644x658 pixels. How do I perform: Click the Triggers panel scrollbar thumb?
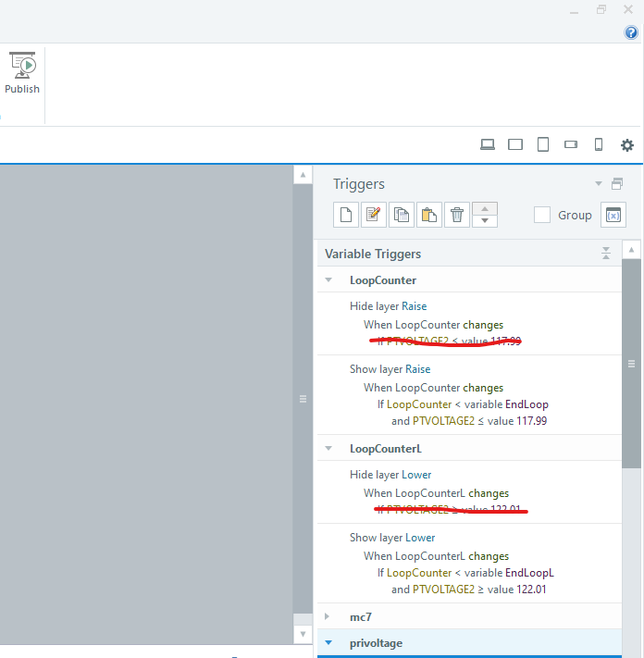(631, 364)
